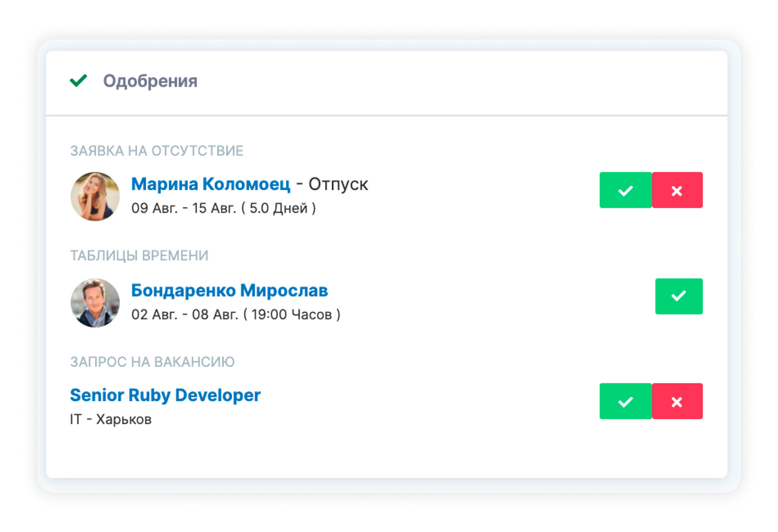778x532 pixels.
Task: Click the ЗАПРОС НА ВАКАНСИЮ section label
Action: tap(152, 362)
